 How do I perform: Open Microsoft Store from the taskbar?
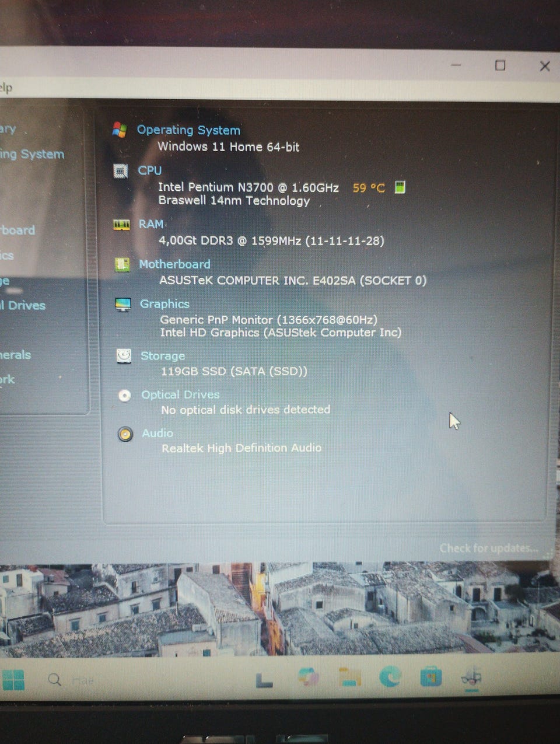click(430, 677)
